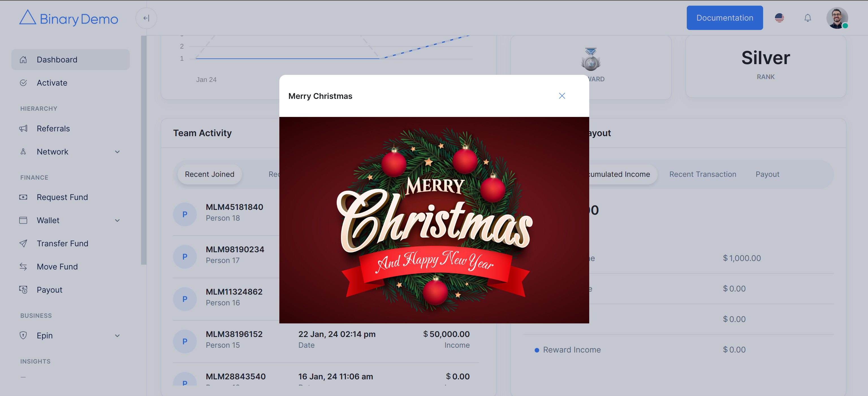This screenshot has width=868, height=396.
Task: Open Referrals from the sidebar
Action: [53, 129]
